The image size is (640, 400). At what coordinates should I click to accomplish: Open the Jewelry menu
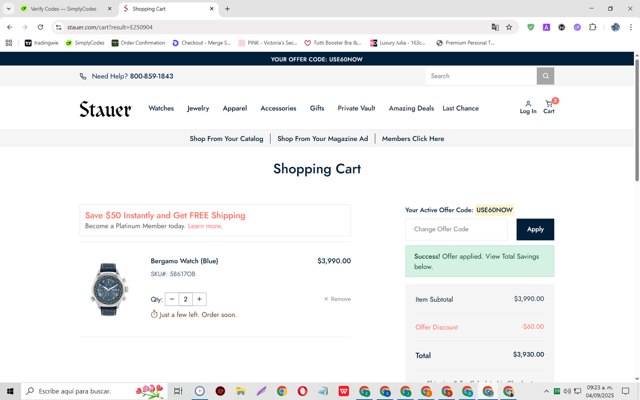(x=198, y=108)
